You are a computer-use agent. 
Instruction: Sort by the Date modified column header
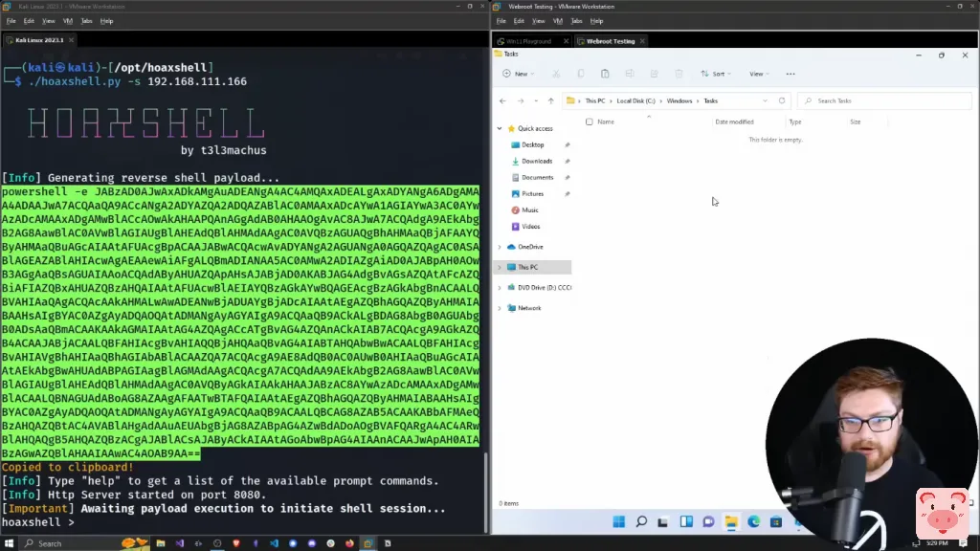point(734,121)
